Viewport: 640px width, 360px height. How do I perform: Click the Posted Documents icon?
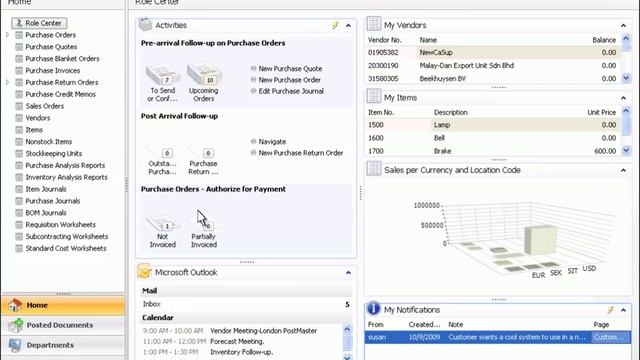15,325
